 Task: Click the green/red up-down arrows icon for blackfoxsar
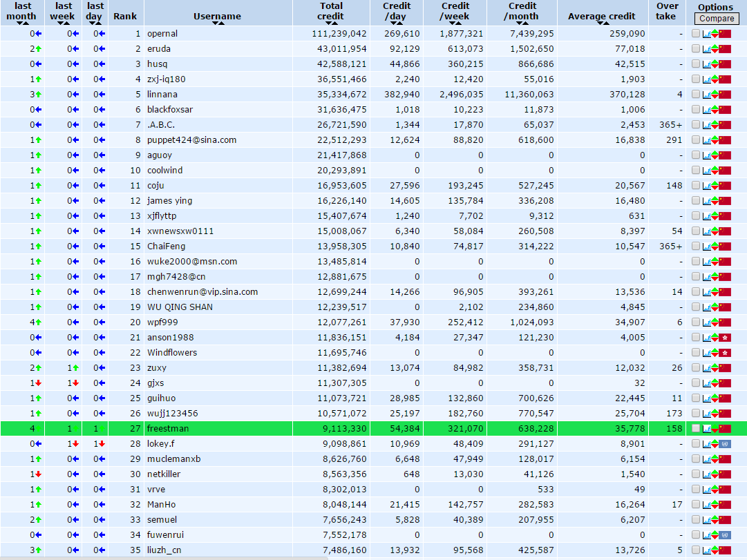(x=715, y=110)
